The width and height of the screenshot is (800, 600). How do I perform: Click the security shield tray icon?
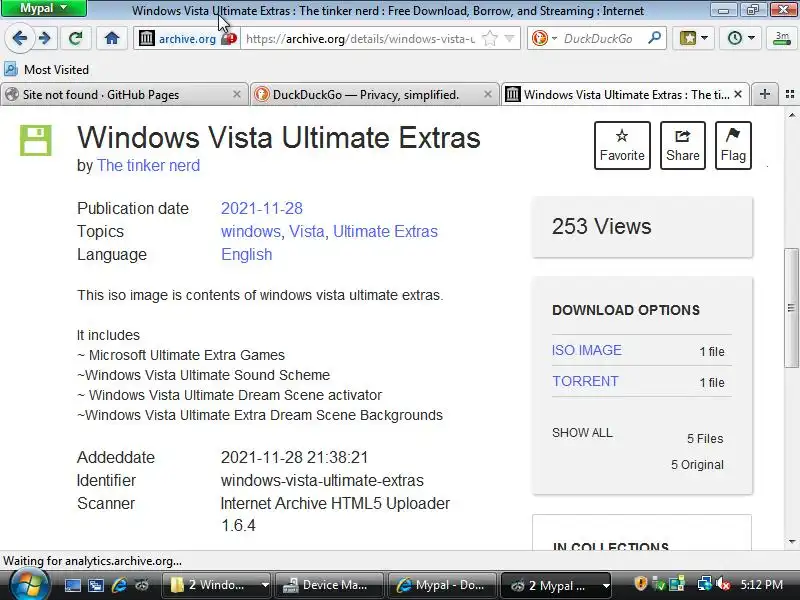[640, 584]
